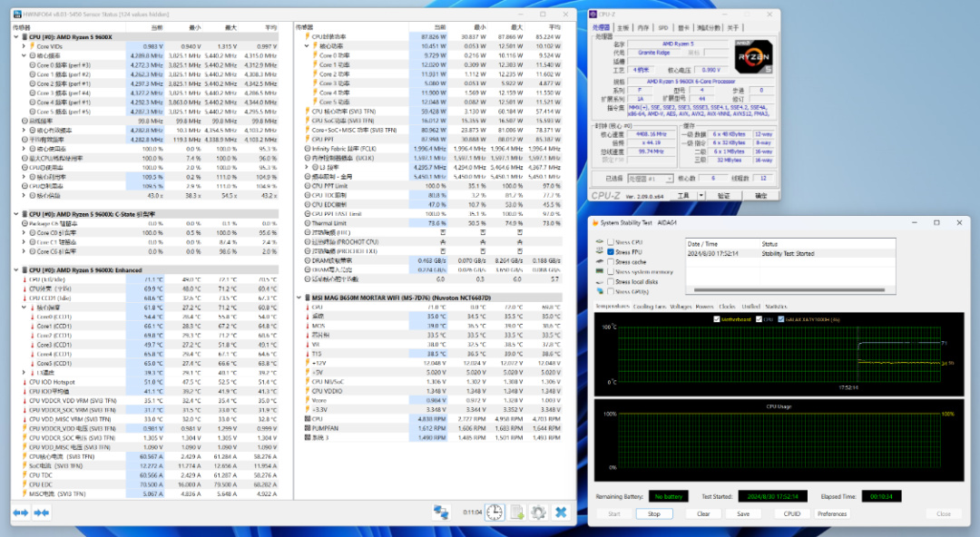Open HWiNFO sensor settings gear icon
Image resolution: width=980 pixels, height=537 pixels.
pyautogui.click(x=538, y=513)
